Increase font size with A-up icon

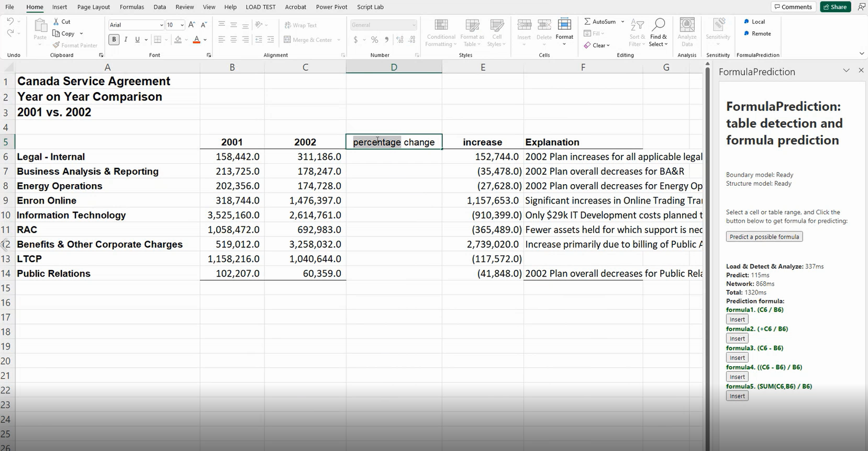tap(192, 25)
